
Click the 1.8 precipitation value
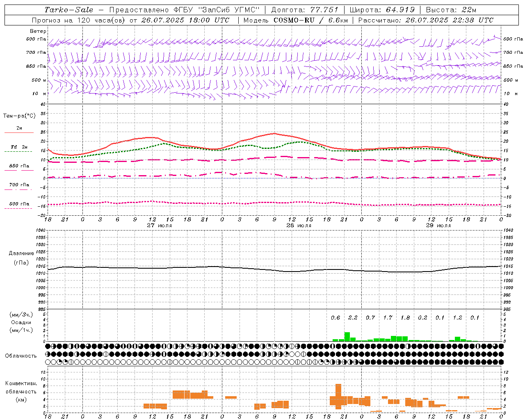tap(405, 317)
